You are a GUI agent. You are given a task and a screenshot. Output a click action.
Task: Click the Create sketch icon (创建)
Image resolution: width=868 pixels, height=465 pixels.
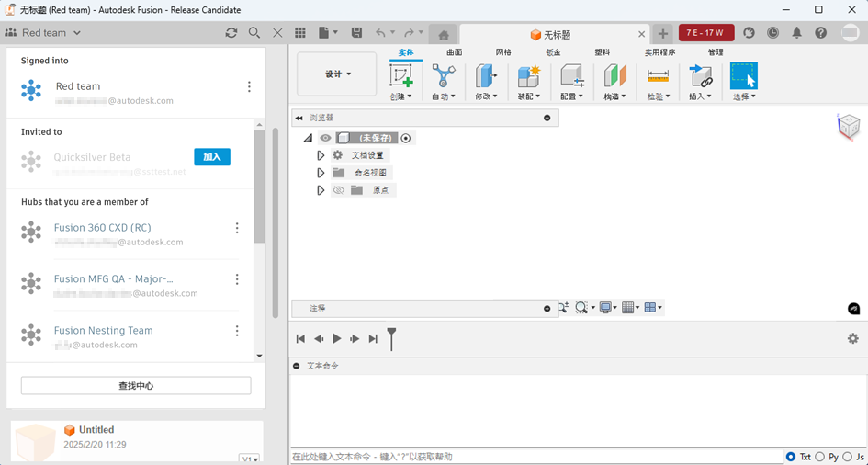coord(400,75)
